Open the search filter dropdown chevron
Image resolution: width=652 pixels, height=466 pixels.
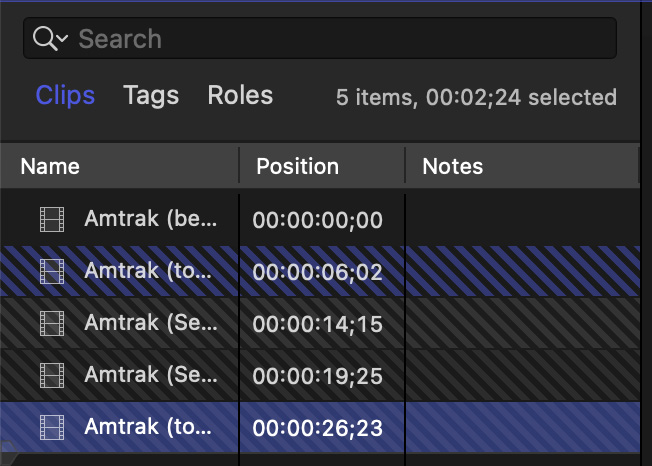point(63,40)
